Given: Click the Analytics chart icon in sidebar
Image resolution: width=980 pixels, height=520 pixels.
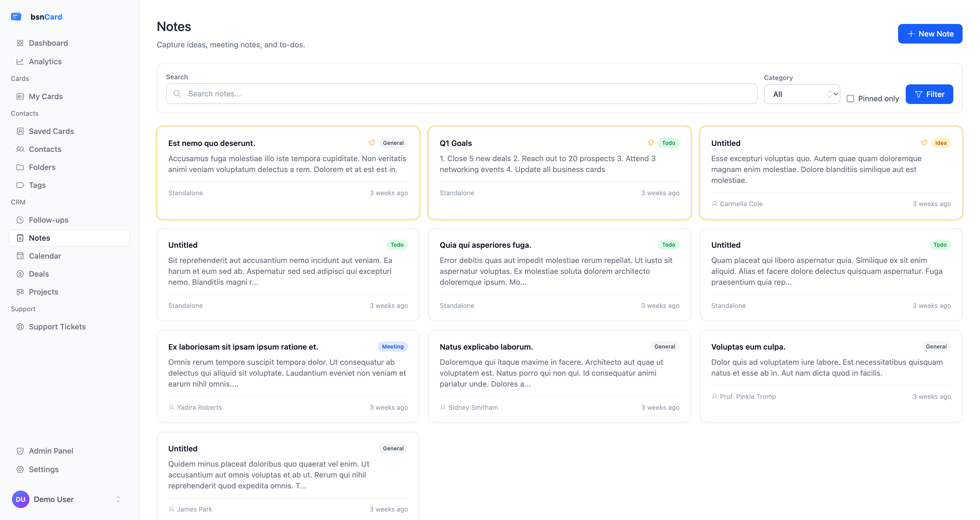Looking at the screenshot, I should pos(20,62).
